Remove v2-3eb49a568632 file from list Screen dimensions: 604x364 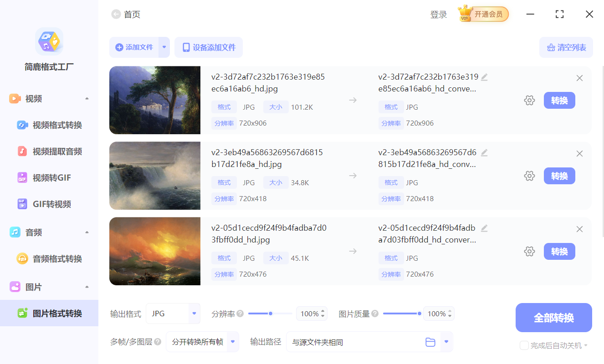pos(579,154)
